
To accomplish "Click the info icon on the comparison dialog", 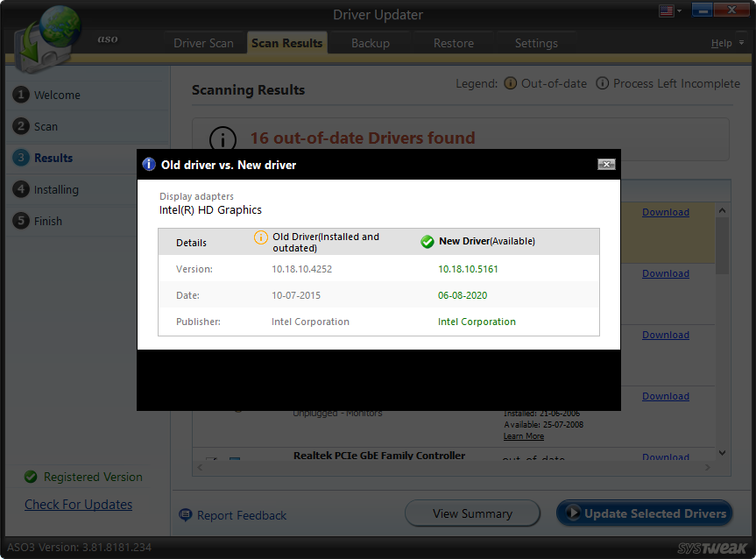I will pyautogui.click(x=149, y=164).
